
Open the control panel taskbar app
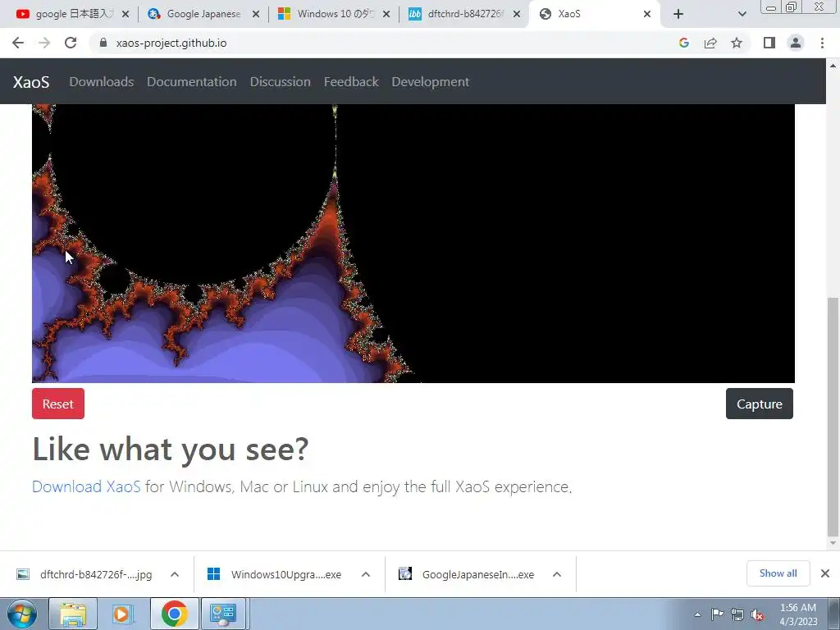223,614
